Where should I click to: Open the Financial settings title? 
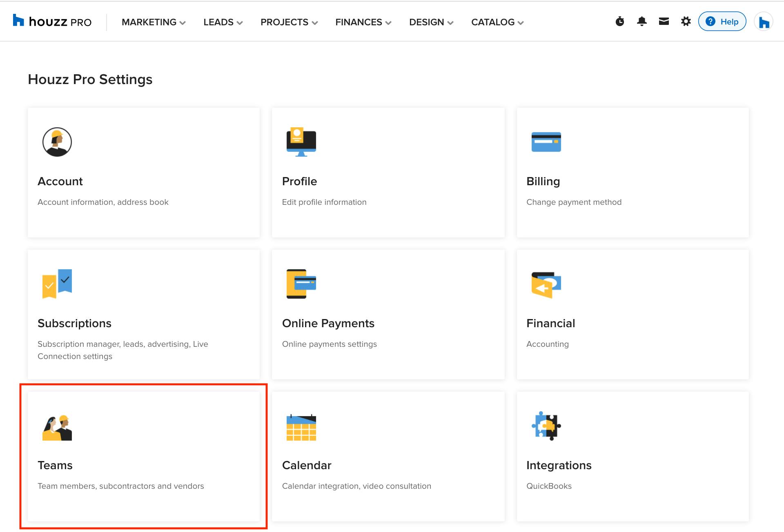(550, 323)
